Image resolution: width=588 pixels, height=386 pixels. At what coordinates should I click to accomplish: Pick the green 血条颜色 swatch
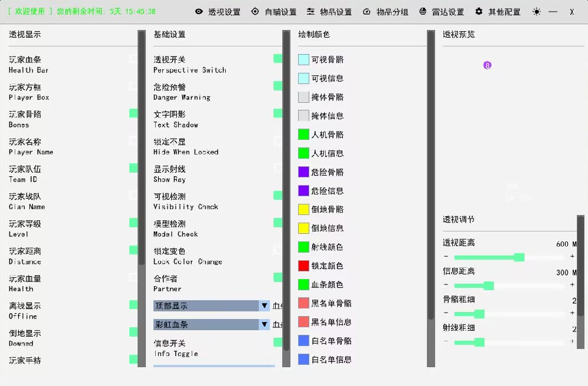303,284
